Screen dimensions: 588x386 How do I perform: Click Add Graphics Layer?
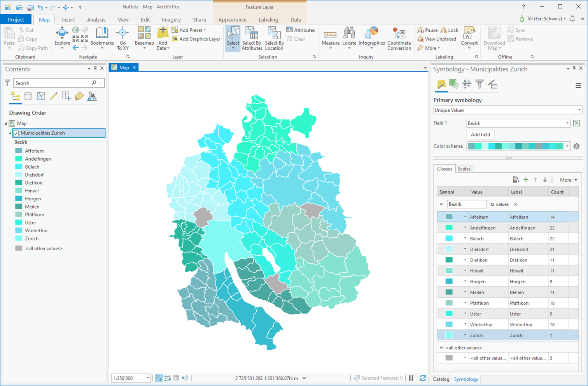coord(196,39)
